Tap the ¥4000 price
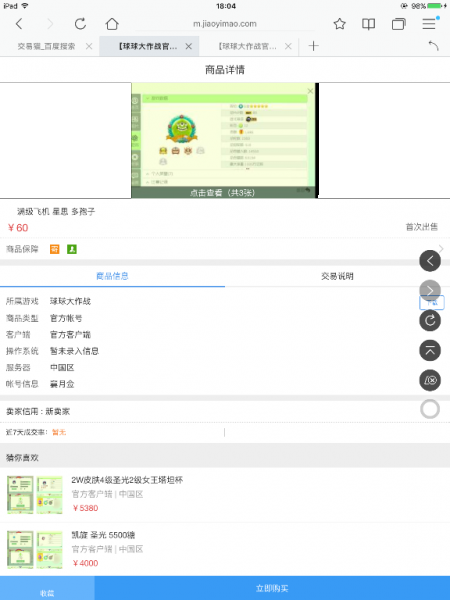This screenshot has height=600, width=450. [85, 563]
